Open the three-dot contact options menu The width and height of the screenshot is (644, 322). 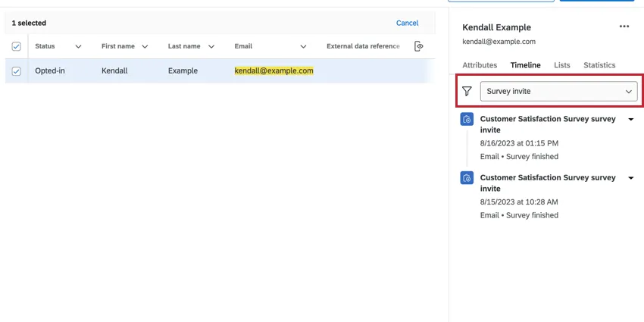tap(624, 27)
